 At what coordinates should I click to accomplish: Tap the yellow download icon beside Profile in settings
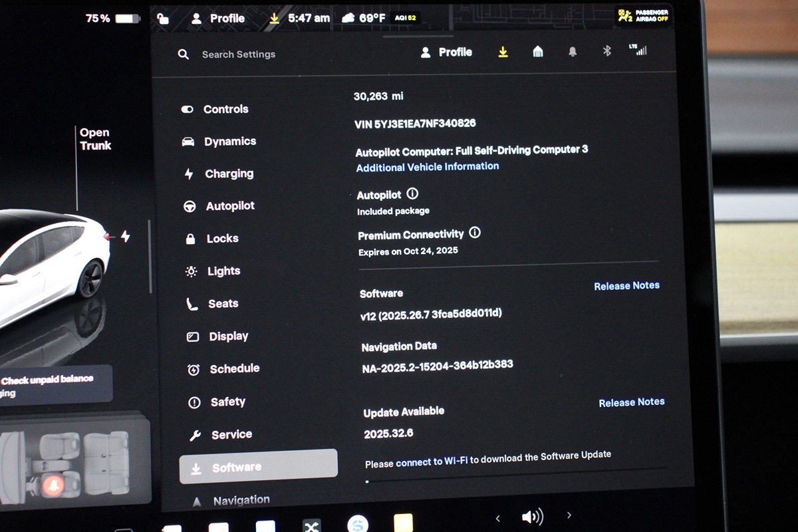pos(503,52)
